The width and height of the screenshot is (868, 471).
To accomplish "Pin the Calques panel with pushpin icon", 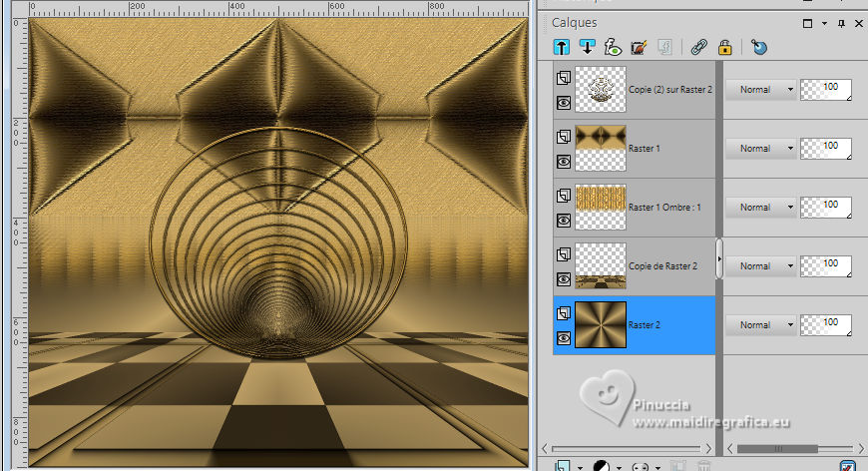I will [842, 23].
